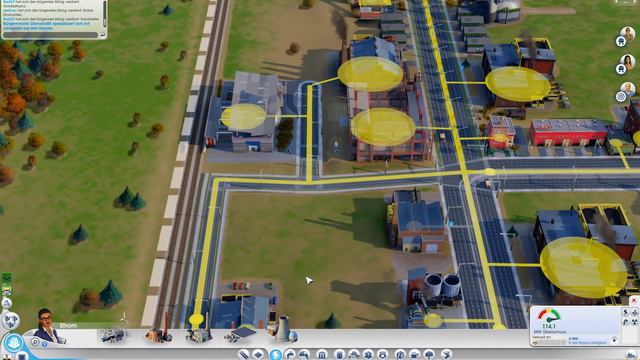Click the blue info icon by advisor

click(x=44, y=344)
